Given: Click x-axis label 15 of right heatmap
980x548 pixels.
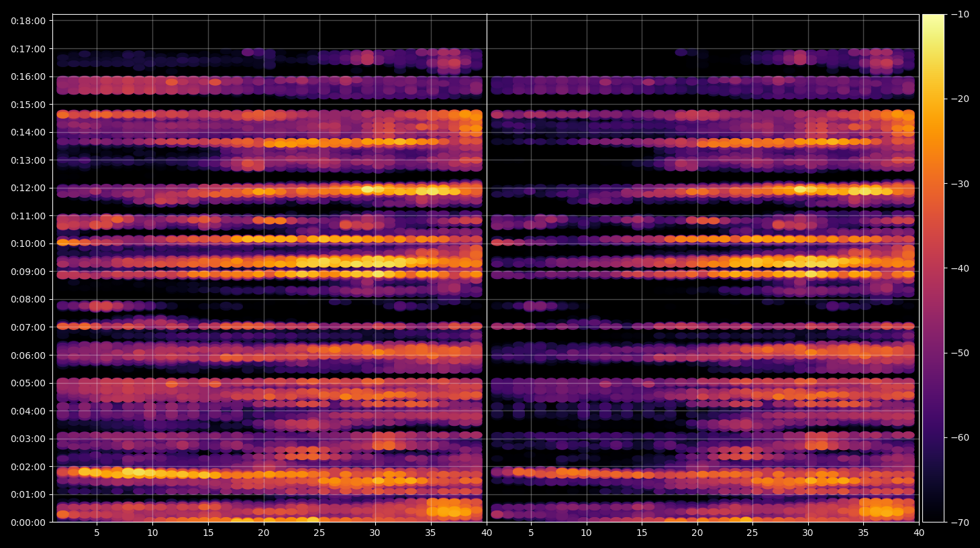Looking at the screenshot, I should pos(642,533).
